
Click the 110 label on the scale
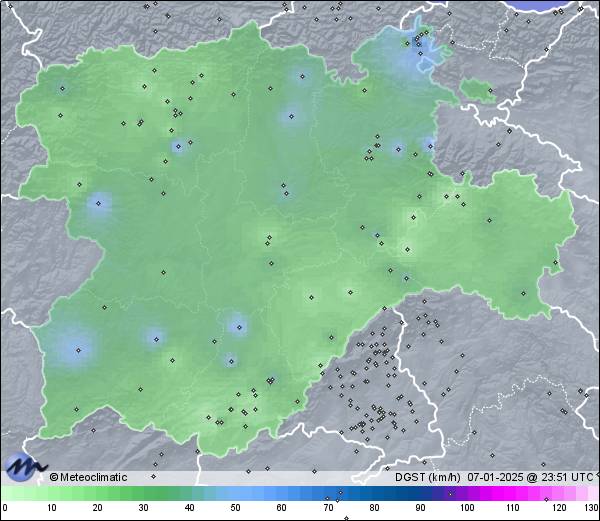[x=513, y=508]
